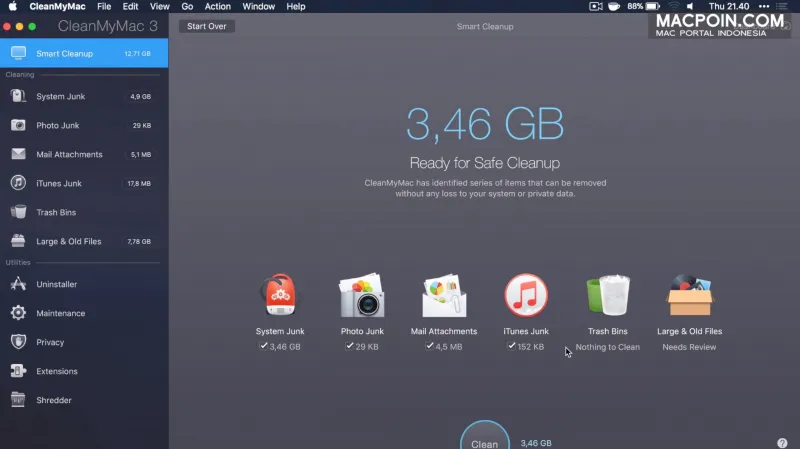Image resolution: width=800 pixels, height=449 pixels.
Task: Open the Shredder sidebar icon
Action: coord(18,400)
